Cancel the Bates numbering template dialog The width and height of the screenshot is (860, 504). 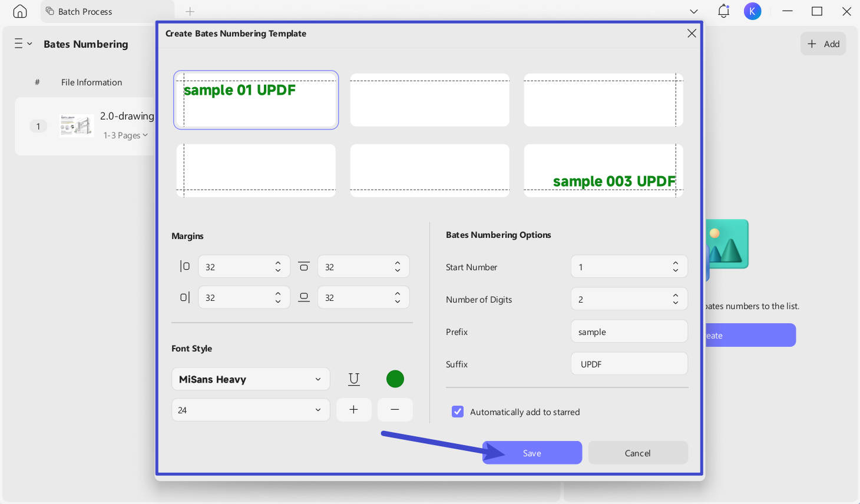tap(637, 453)
